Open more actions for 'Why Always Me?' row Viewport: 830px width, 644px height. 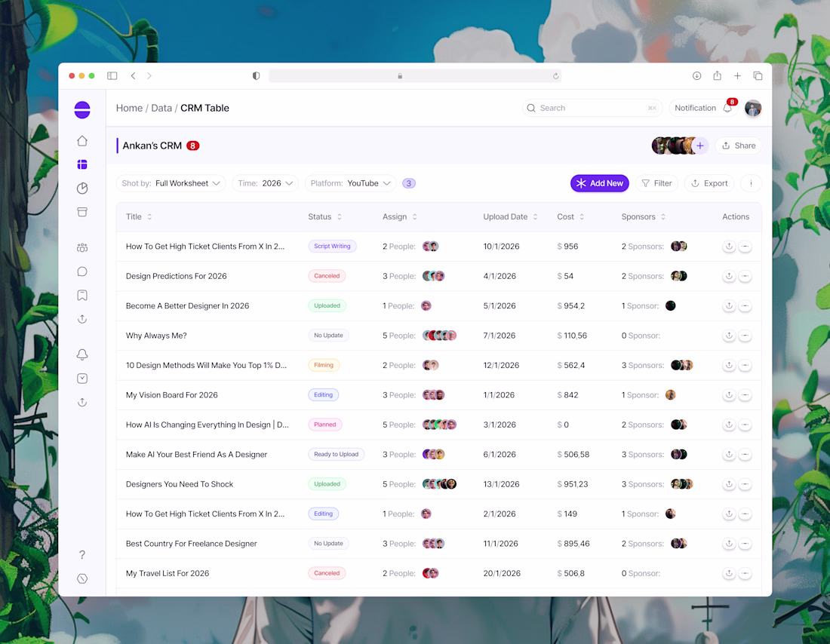[x=745, y=336]
